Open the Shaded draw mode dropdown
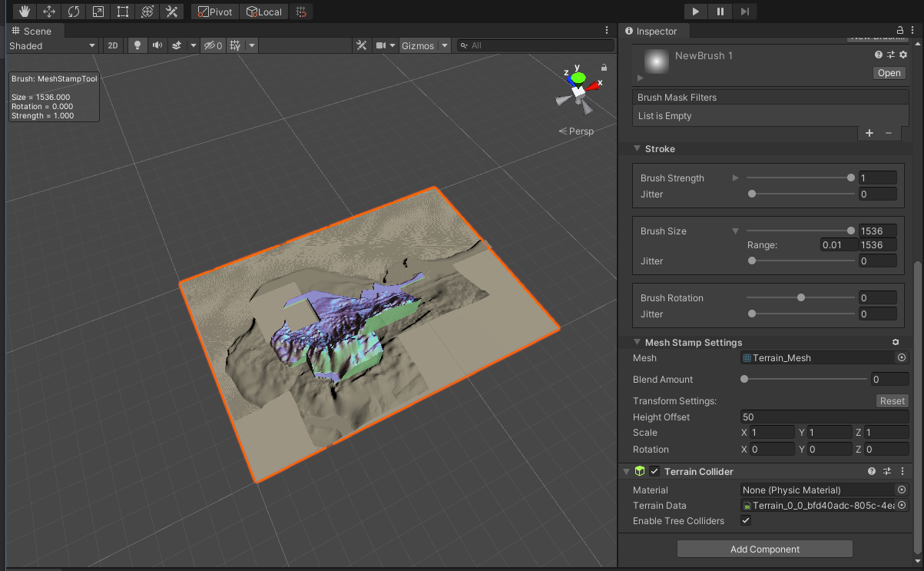Image resolution: width=924 pixels, height=571 pixels. (x=52, y=45)
